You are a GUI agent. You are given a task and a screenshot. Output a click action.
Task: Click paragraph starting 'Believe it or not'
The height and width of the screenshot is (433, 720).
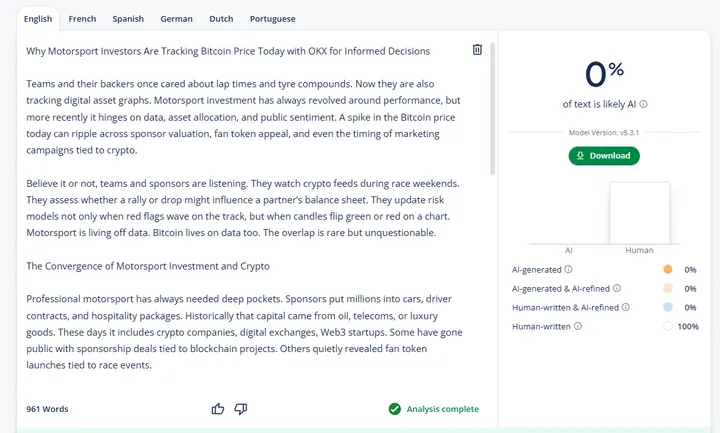[x=243, y=208]
